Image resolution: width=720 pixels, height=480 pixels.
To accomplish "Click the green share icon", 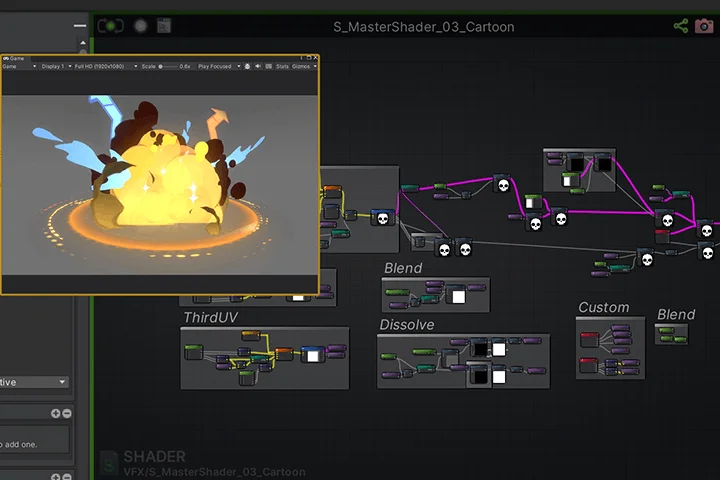I will pyautogui.click(x=681, y=26).
